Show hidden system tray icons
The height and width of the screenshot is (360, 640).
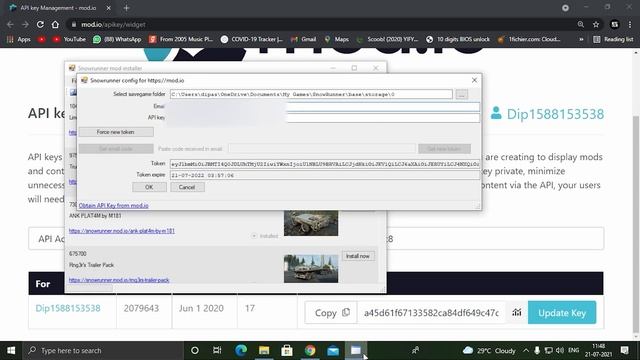tap(526, 351)
